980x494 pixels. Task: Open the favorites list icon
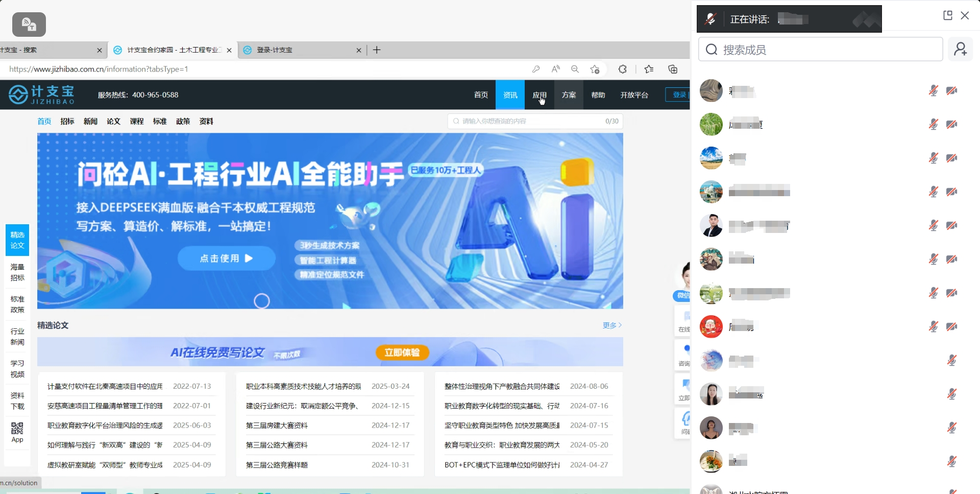649,69
